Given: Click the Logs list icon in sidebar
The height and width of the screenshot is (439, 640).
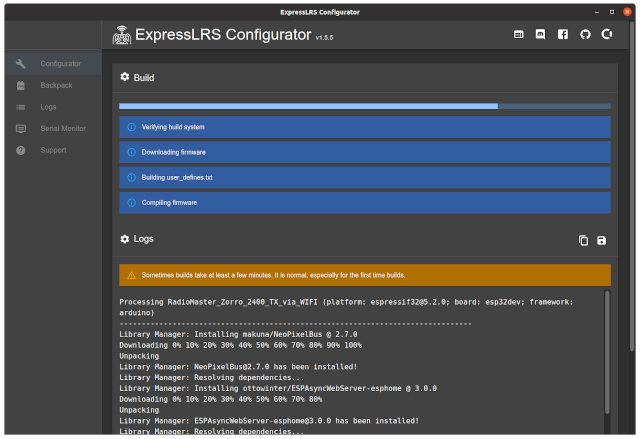Looking at the screenshot, I should click(20, 107).
